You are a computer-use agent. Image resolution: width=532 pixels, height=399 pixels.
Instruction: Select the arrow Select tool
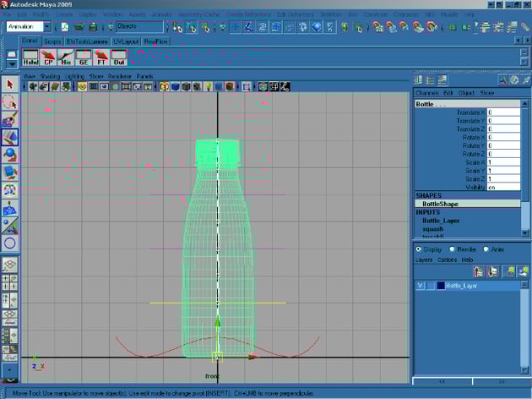[10, 84]
